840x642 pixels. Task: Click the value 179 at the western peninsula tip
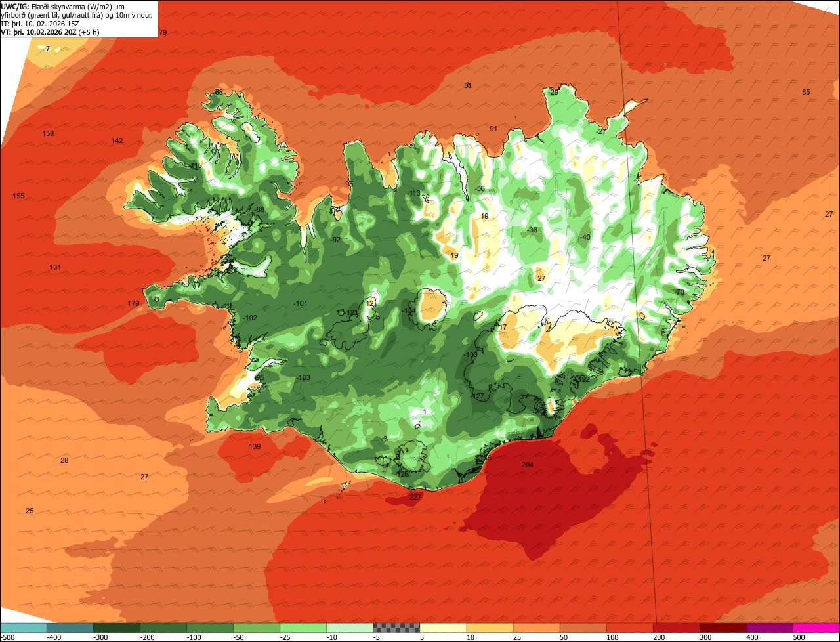pyautogui.click(x=133, y=303)
